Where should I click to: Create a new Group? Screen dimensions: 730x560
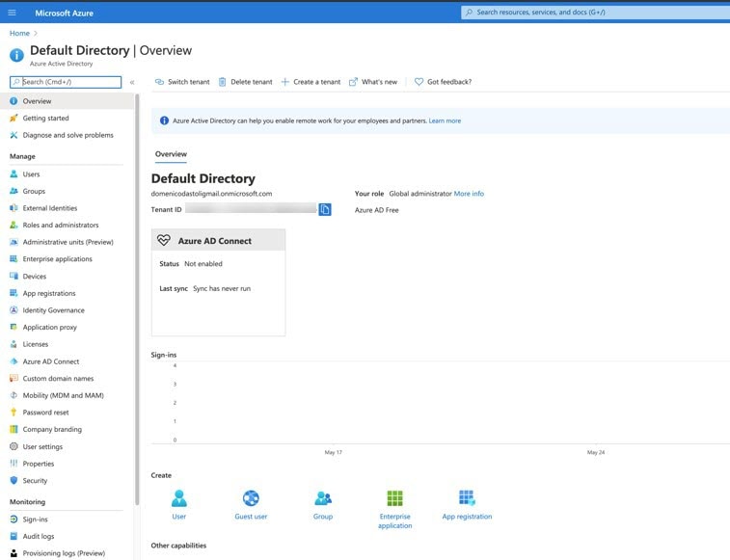pyautogui.click(x=323, y=505)
